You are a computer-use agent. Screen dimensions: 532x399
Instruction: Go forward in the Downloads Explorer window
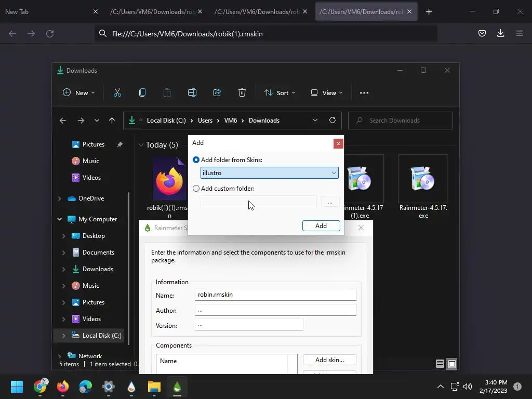click(x=81, y=121)
